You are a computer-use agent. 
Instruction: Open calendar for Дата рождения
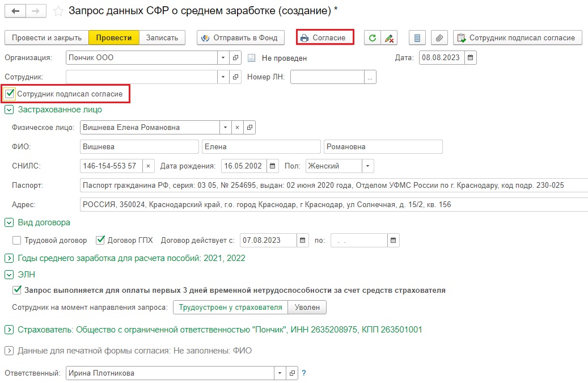pos(273,166)
